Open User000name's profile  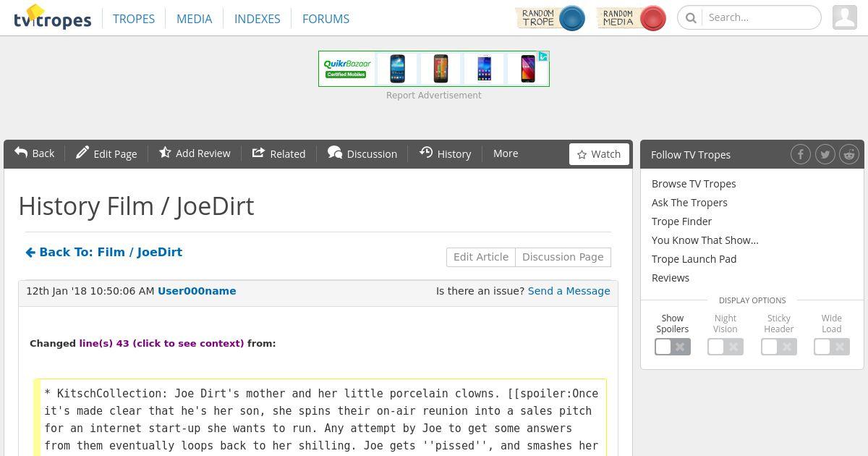point(197,291)
